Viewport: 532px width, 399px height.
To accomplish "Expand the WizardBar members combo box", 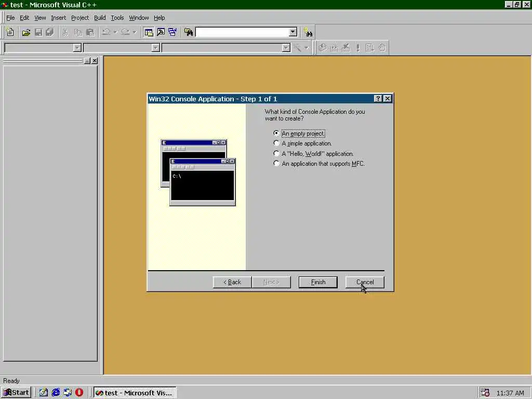I will point(286,48).
